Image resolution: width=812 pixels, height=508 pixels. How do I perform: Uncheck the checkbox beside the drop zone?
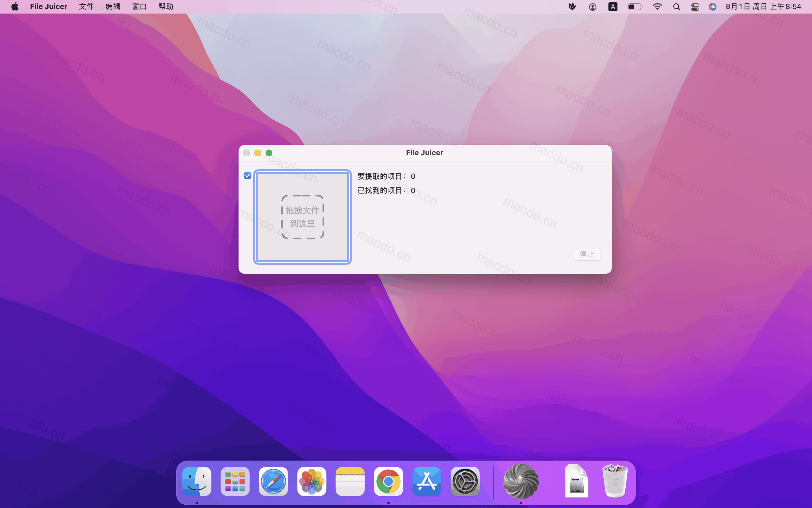pyautogui.click(x=248, y=176)
